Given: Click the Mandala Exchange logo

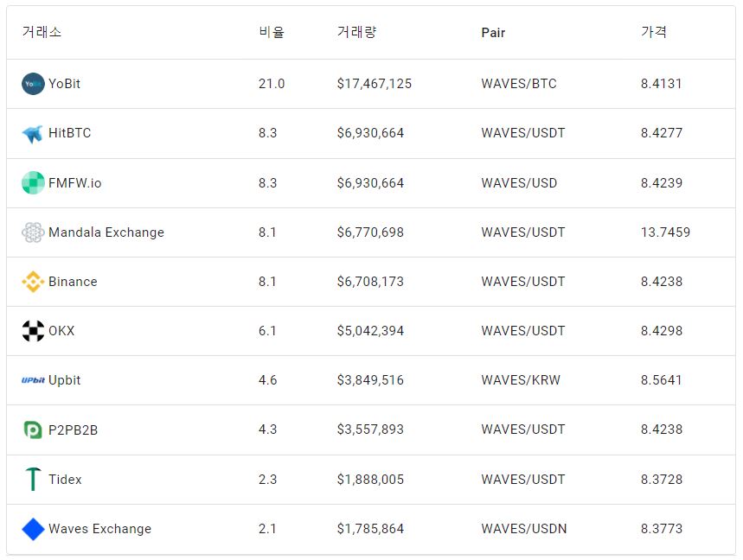Looking at the screenshot, I should [33, 232].
